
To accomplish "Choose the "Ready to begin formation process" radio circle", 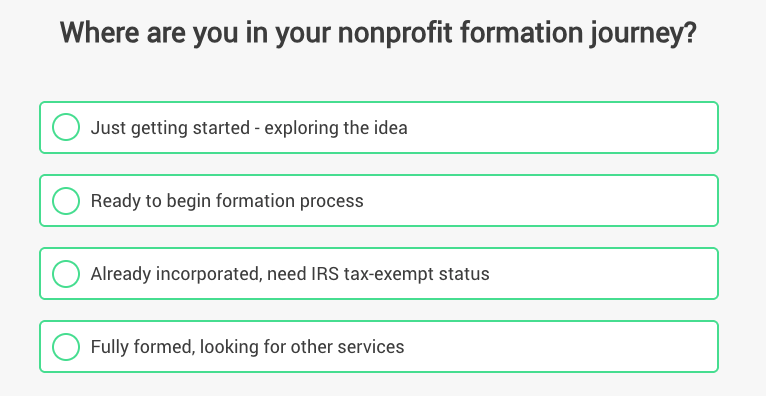I will (x=66, y=200).
